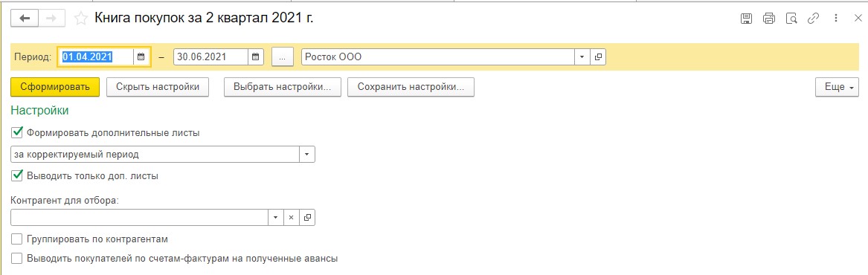868x275 pixels.
Task: Expand the Контрагент для отбора dropdown
Action: (x=276, y=218)
